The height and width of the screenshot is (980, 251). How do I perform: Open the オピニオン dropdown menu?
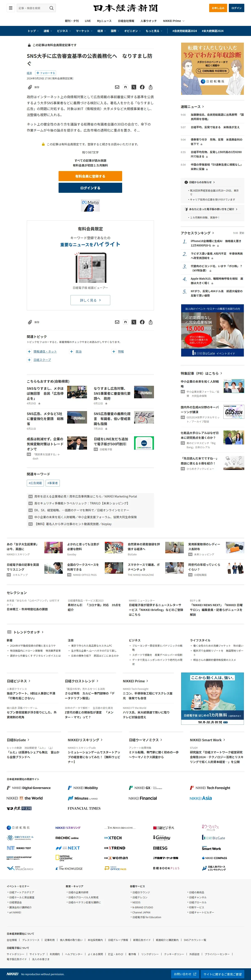click(x=133, y=31)
